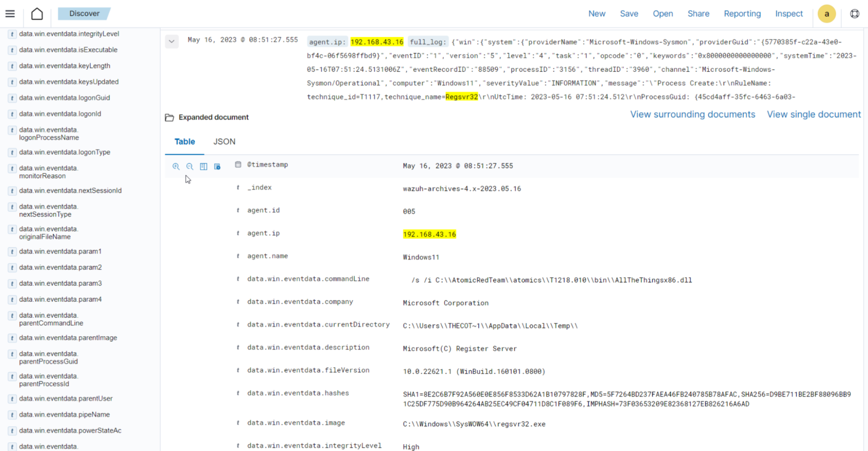Collapse the expanded document row chevron
This screenshot has width=868, height=451.
pos(172,42)
